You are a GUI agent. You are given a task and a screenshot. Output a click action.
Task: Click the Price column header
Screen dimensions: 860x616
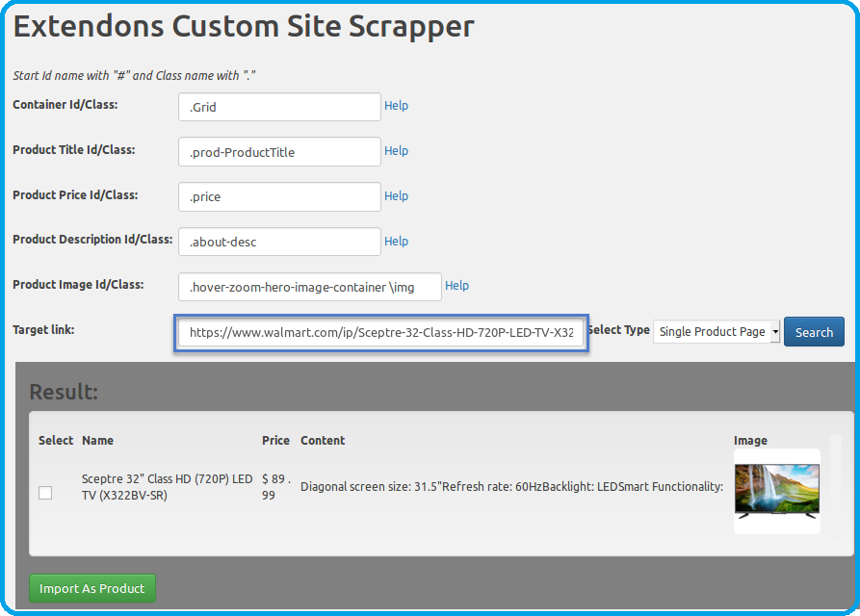(275, 441)
